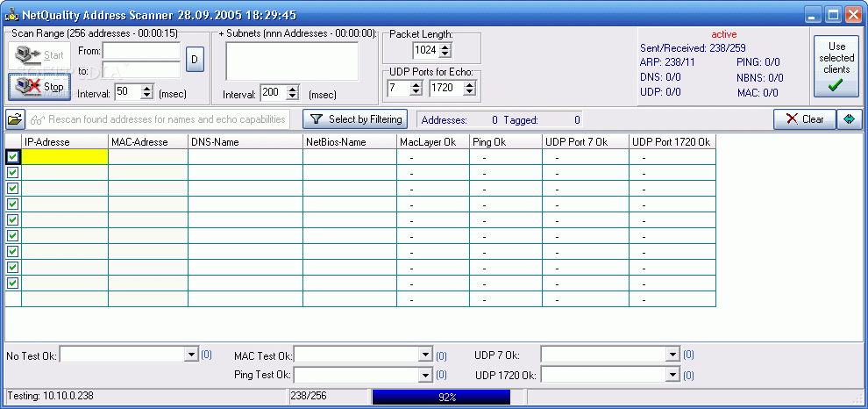Increase scan range Interval 50 with up arrow
The image size is (868, 409).
pos(146,89)
